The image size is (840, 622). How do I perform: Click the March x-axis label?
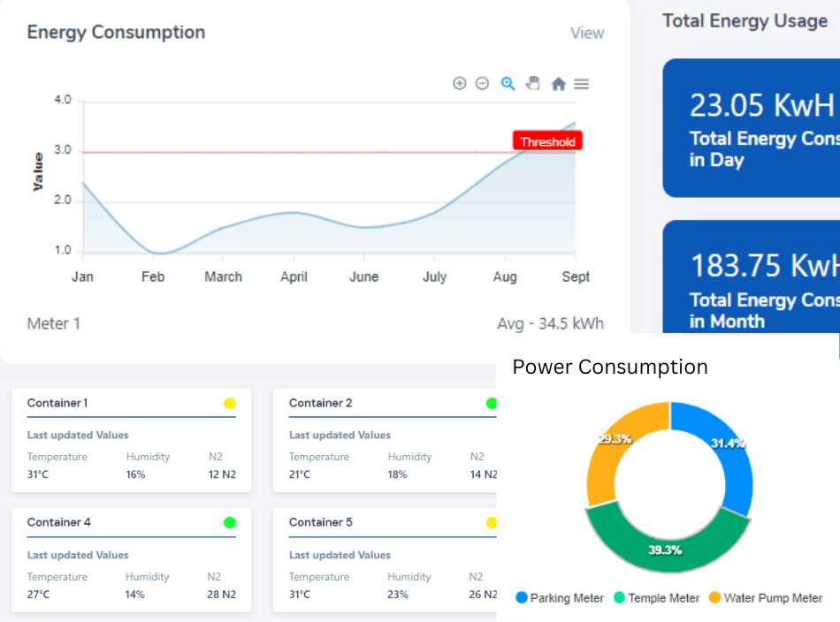[x=224, y=277]
